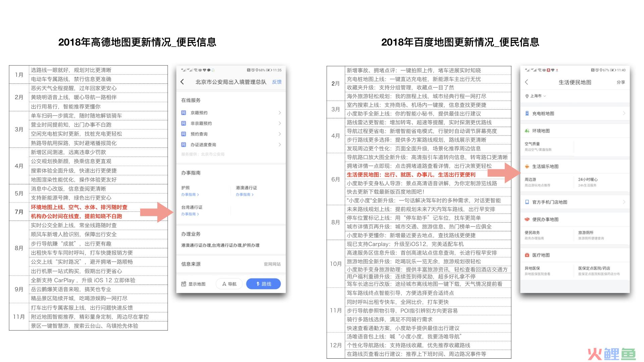
Task: Expand 非京籍预约 row chevron
Action: pos(279,123)
